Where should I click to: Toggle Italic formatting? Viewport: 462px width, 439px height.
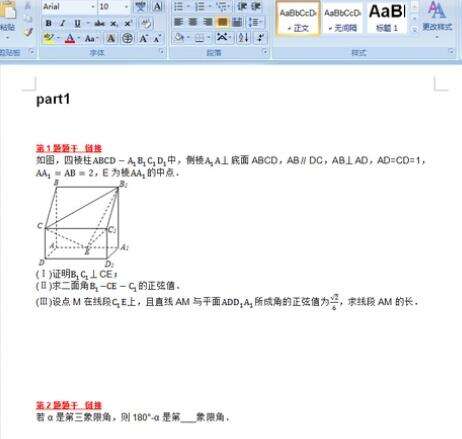coord(63,23)
